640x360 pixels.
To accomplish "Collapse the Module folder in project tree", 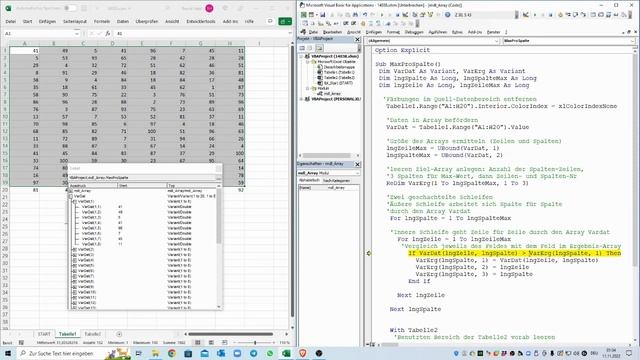I will [308, 88].
